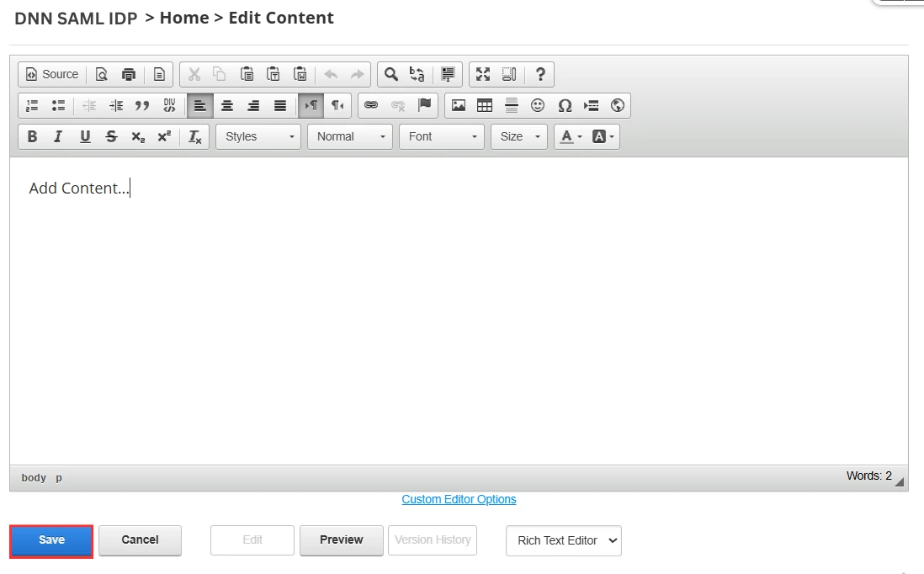Save the edited content

pos(50,540)
